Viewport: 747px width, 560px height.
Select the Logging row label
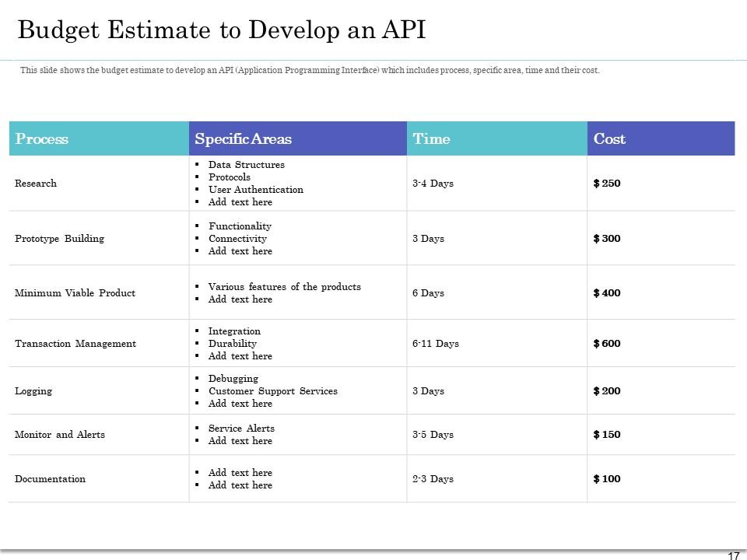click(33, 391)
